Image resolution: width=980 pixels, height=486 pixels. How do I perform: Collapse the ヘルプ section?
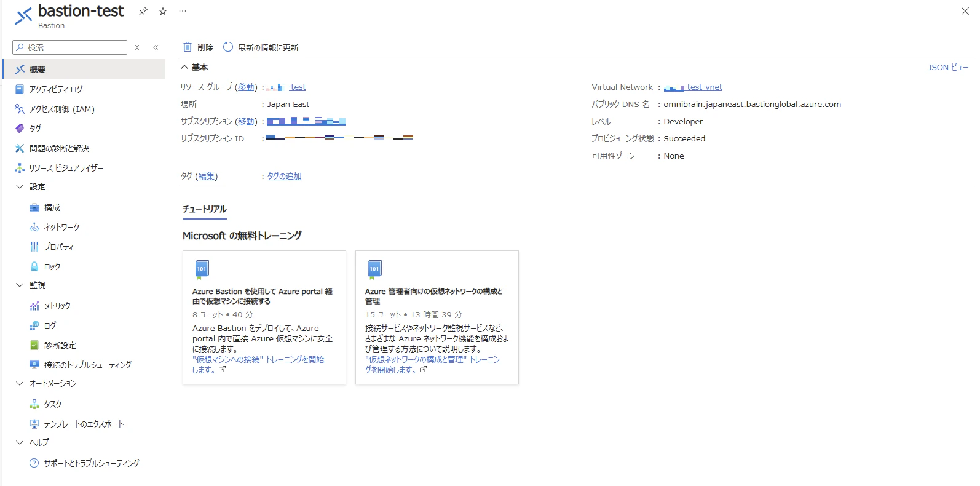(20, 442)
